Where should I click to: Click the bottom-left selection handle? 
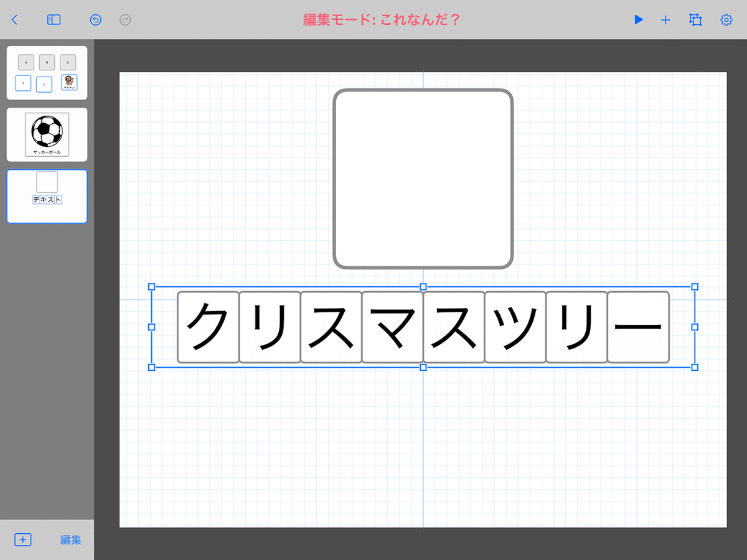click(151, 368)
